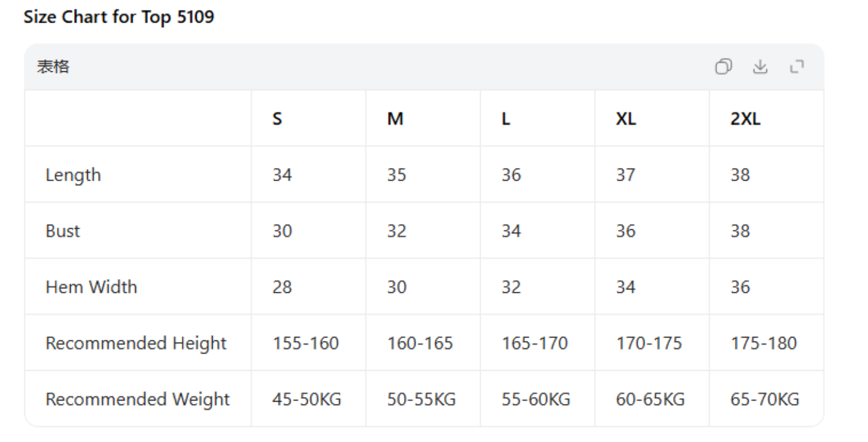This screenshot has height=442, width=868.
Task: Click the XL size column header
Action: 626,119
